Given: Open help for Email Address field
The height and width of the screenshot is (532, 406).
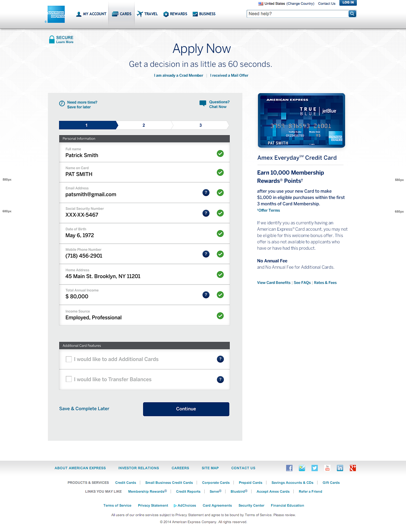Looking at the screenshot, I should (206, 192).
